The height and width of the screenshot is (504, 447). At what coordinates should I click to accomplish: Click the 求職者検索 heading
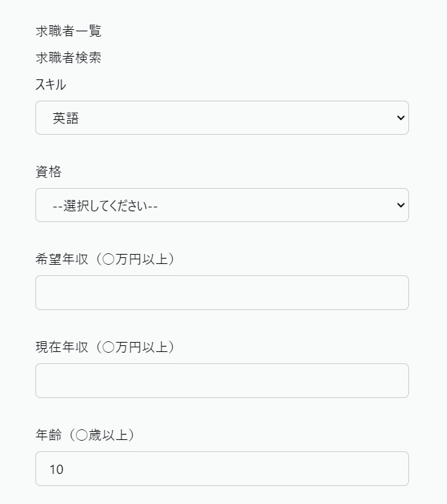click(x=69, y=58)
